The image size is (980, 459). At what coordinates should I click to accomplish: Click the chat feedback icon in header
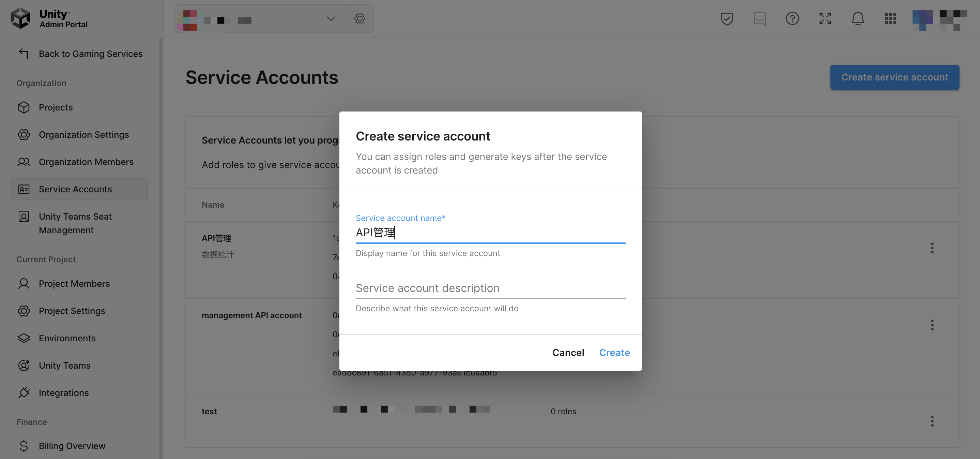[759, 18]
